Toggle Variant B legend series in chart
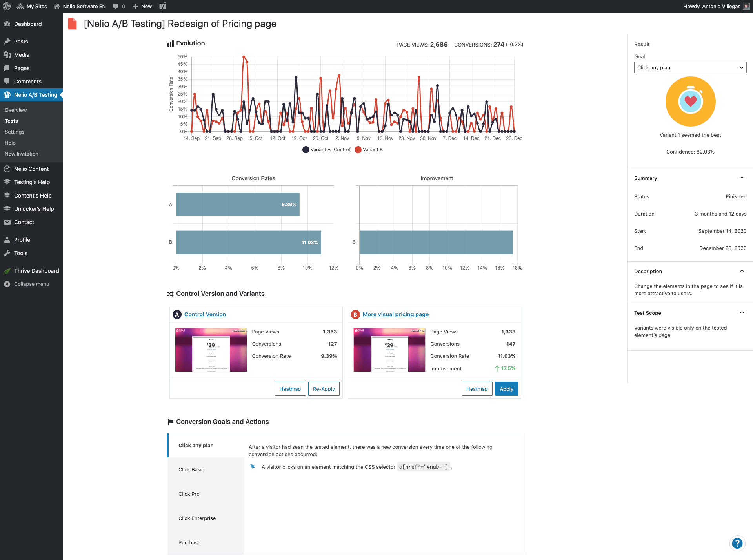This screenshot has height=560, width=753. tap(369, 150)
